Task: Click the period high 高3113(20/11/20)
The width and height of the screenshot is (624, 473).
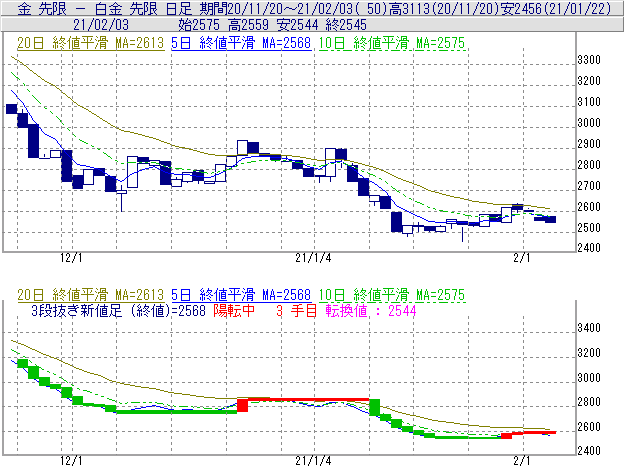Action: (x=444, y=8)
